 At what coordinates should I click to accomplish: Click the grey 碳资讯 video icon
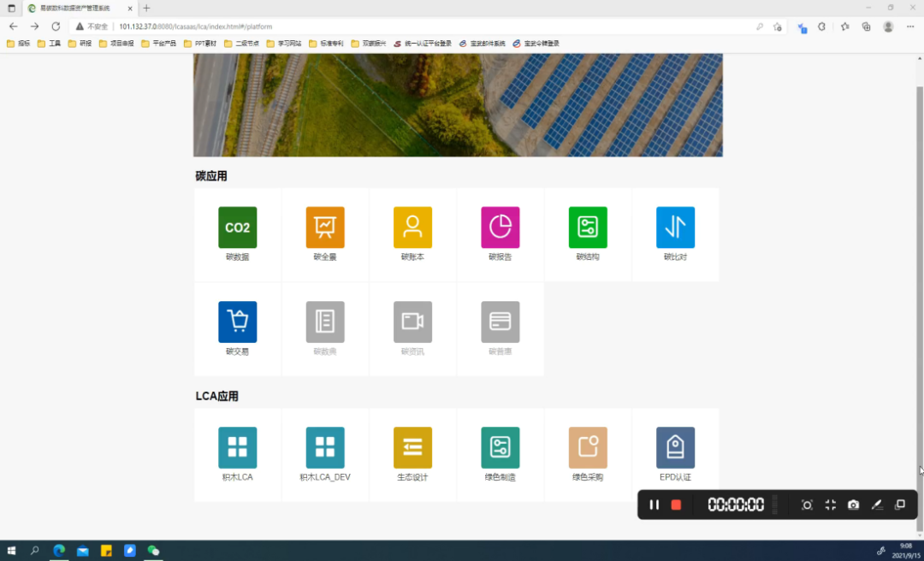tap(412, 322)
